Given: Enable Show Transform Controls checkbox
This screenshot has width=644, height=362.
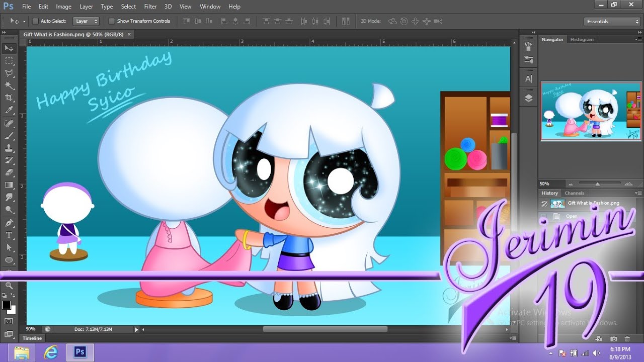Looking at the screenshot, I should (x=112, y=21).
